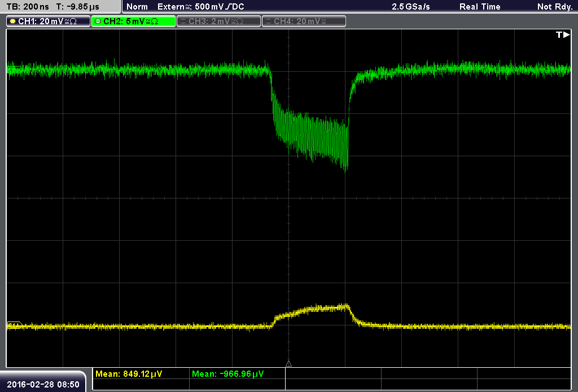Click the trigger time triangle at the grid bottom

click(x=288, y=364)
